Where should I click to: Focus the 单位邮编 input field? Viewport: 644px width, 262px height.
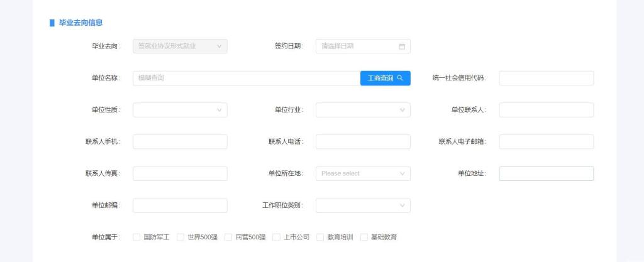pyautogui.click(x=180, y=205)
